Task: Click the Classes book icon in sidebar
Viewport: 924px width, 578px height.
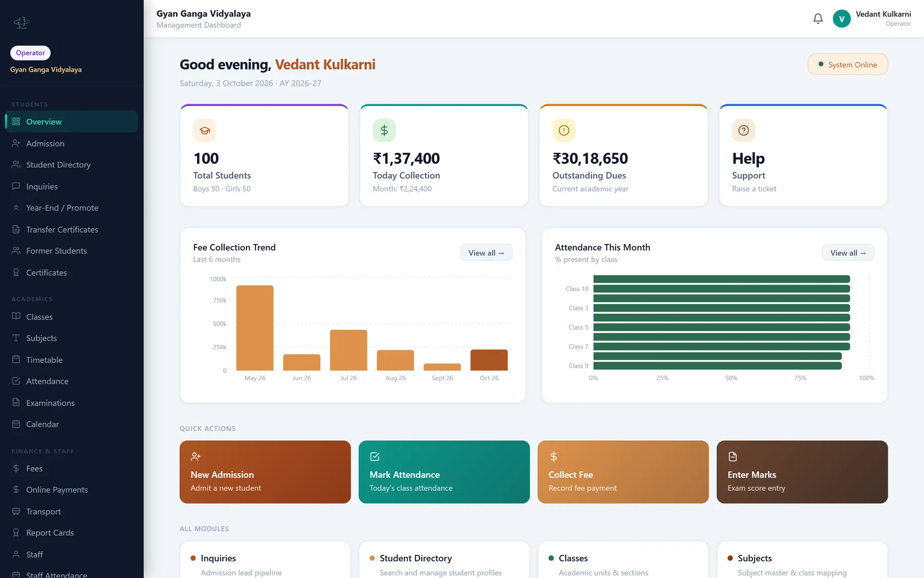Action: coord(16,316)
